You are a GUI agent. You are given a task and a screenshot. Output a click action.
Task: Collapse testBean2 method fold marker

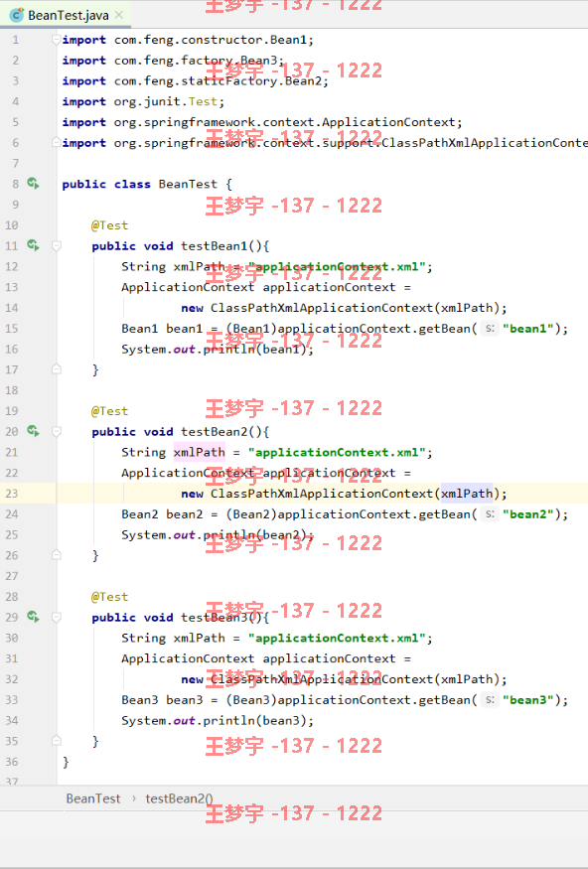(56, 431)
